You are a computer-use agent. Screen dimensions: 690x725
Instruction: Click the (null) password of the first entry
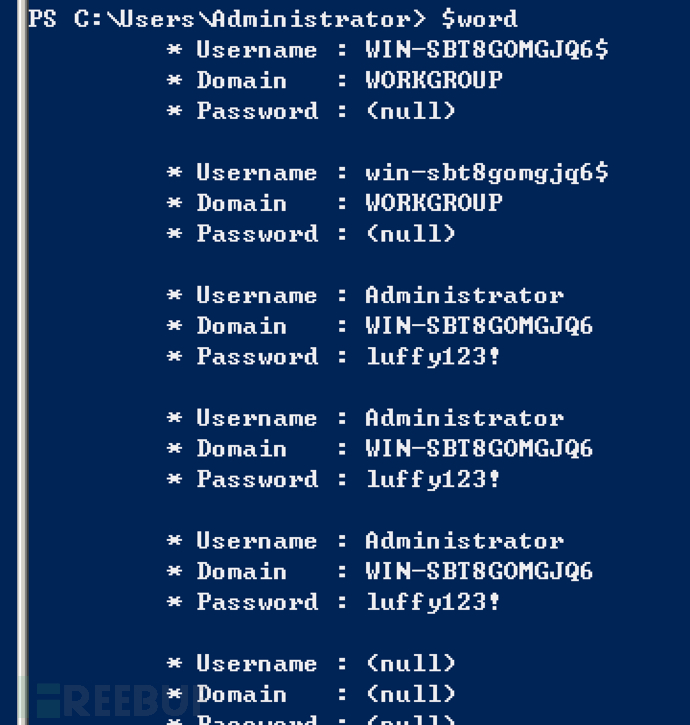pyautogui.click(x=410, y=111)
